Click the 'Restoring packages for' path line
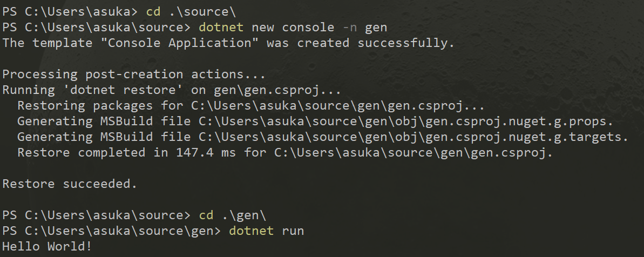644x257 pixels. 251,105
